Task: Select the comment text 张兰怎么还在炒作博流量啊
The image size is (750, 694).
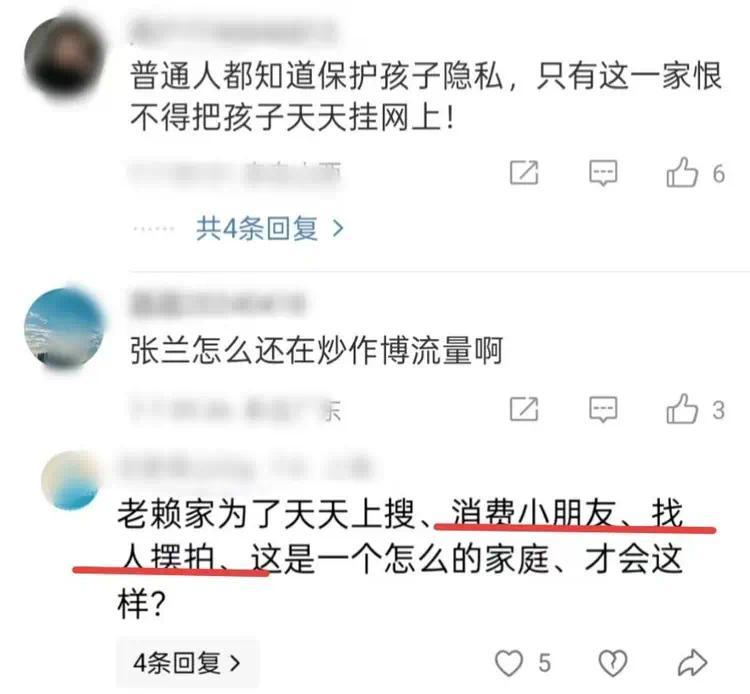Action: pyautogui.click(x=316, y=351)
